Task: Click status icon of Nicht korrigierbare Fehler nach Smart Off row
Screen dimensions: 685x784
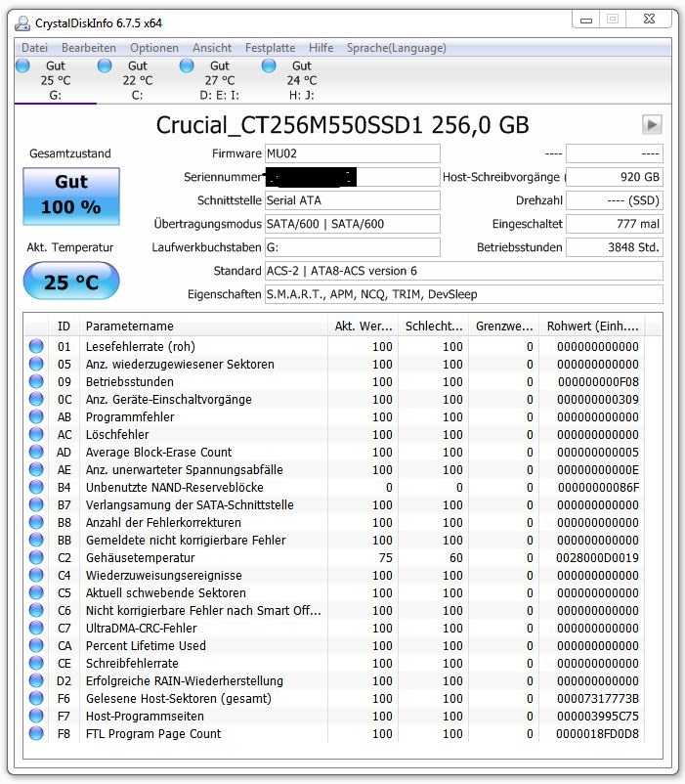Action: (36, 610)
